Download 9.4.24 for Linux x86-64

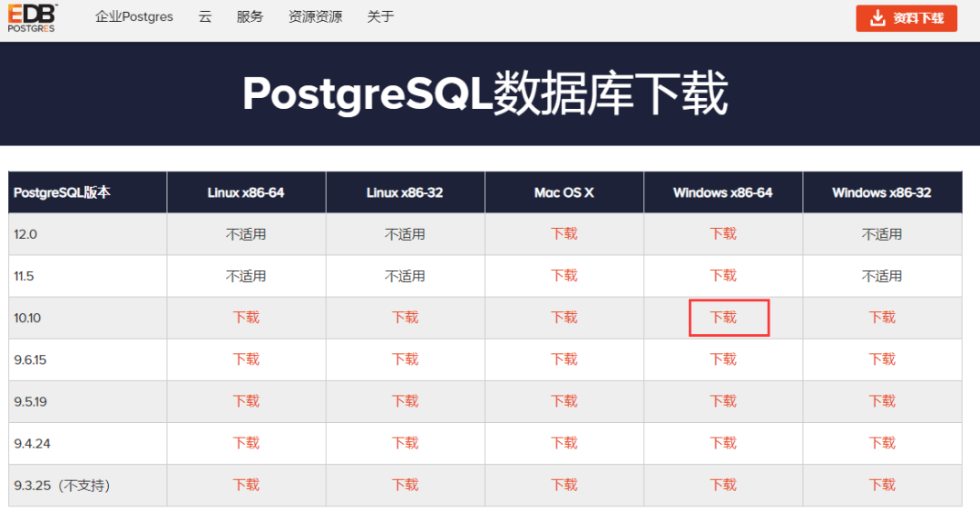(246, 444)
